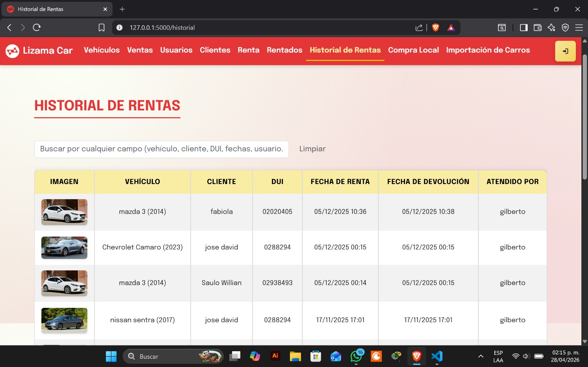Image resolution: width=588 pixels, height=367 pixels.
Task: Click client name Saulo Willian
Action: [222, 283]
